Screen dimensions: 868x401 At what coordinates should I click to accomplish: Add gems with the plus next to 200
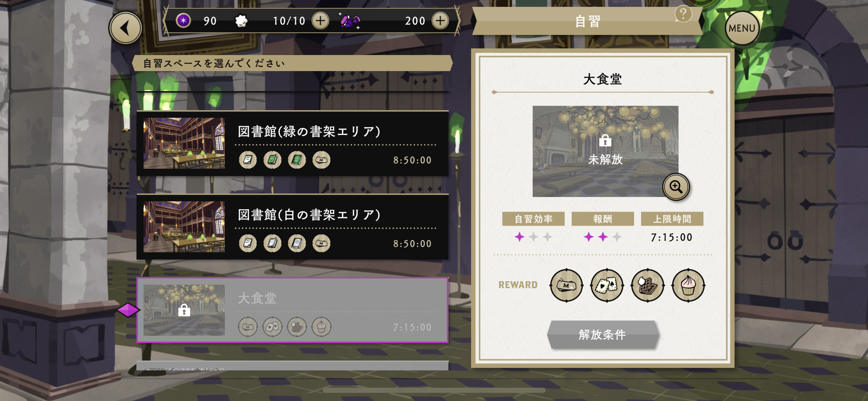click(x=440, y=20)
